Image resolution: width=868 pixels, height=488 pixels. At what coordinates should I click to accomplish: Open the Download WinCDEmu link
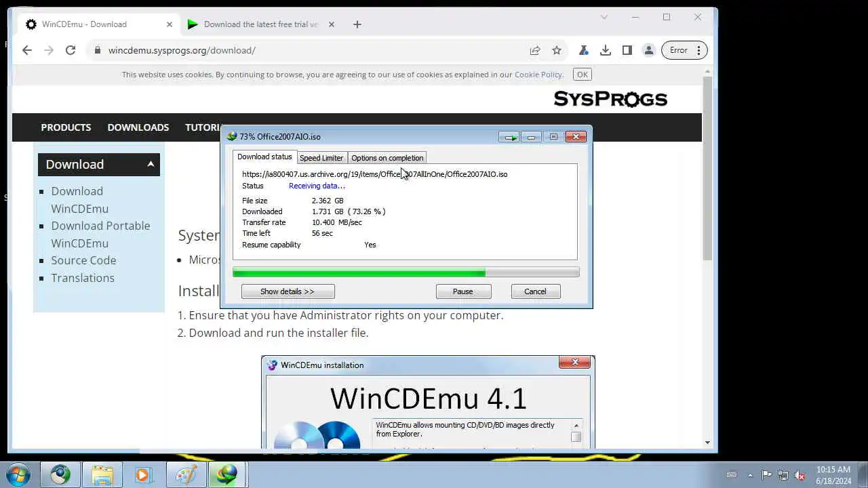(x=79, y=200)
